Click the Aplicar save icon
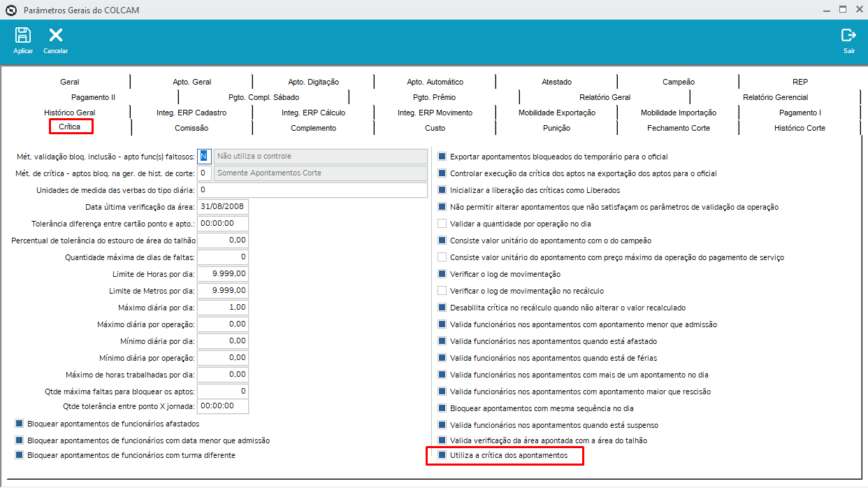This screenshot has width=868, height=488. (23, 35)
